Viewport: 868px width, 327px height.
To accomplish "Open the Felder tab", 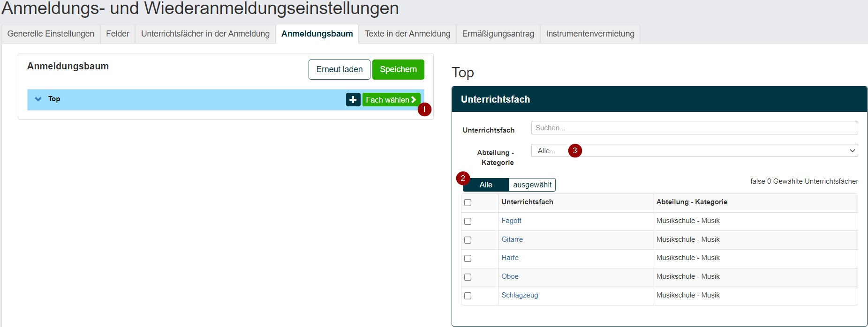I will click(118, 34).
